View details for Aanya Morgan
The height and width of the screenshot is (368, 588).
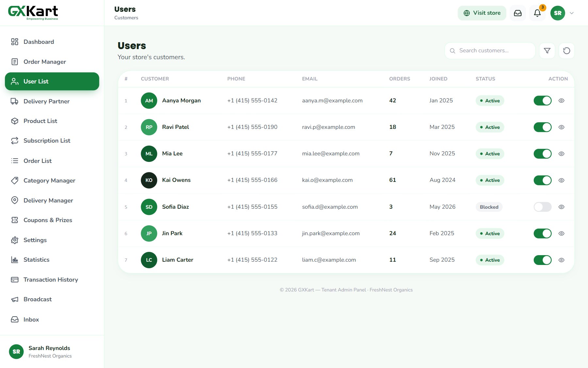tap(562, 101)
